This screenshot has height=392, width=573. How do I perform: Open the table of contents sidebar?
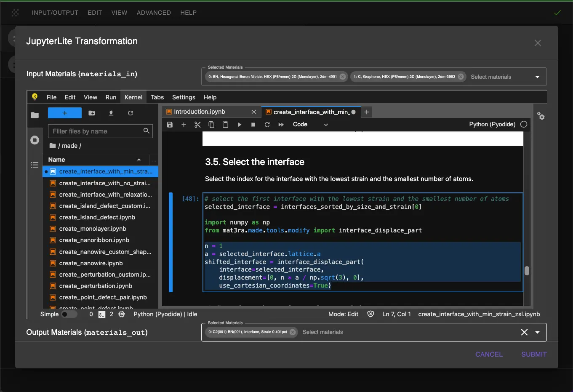(35, 165)
